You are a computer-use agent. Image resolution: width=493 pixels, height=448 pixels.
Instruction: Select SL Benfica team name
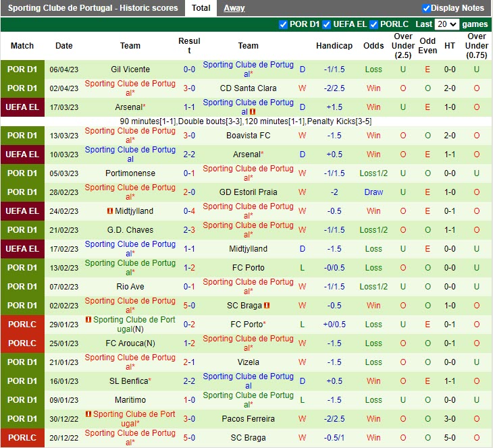[x=130, y=381]
